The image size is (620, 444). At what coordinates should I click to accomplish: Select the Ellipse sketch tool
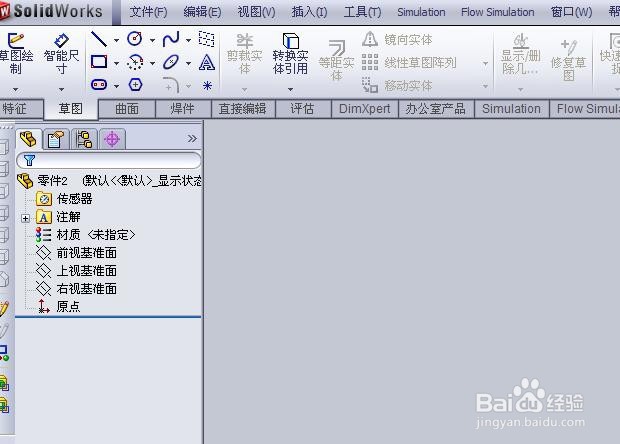[x=171, y=62]
